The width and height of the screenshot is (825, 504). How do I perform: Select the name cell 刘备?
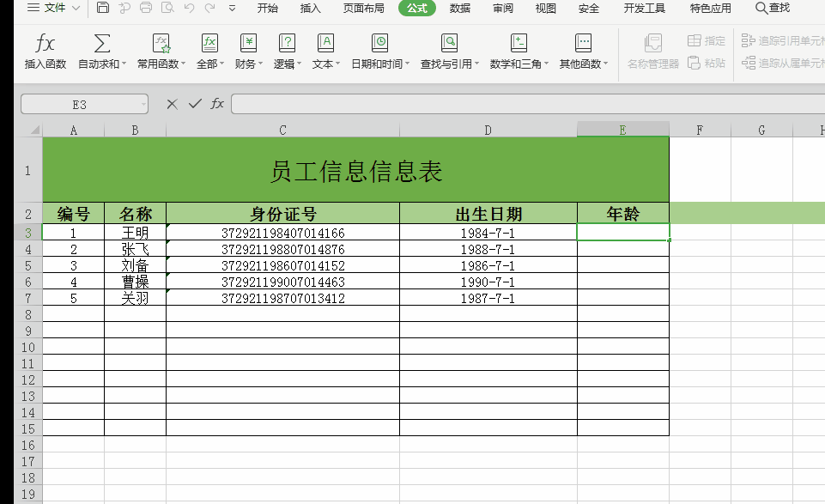pos(136,265)
